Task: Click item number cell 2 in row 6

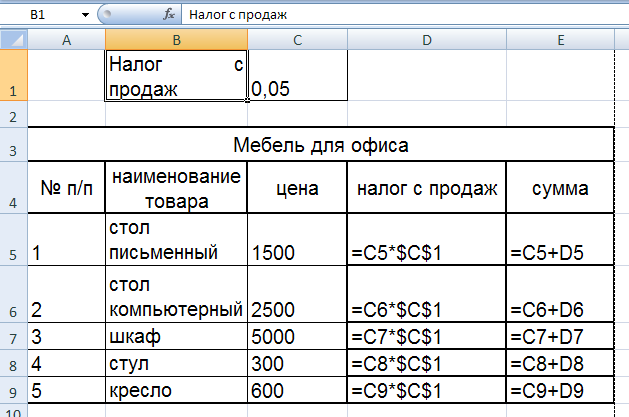Action: (x=67, y=294)
